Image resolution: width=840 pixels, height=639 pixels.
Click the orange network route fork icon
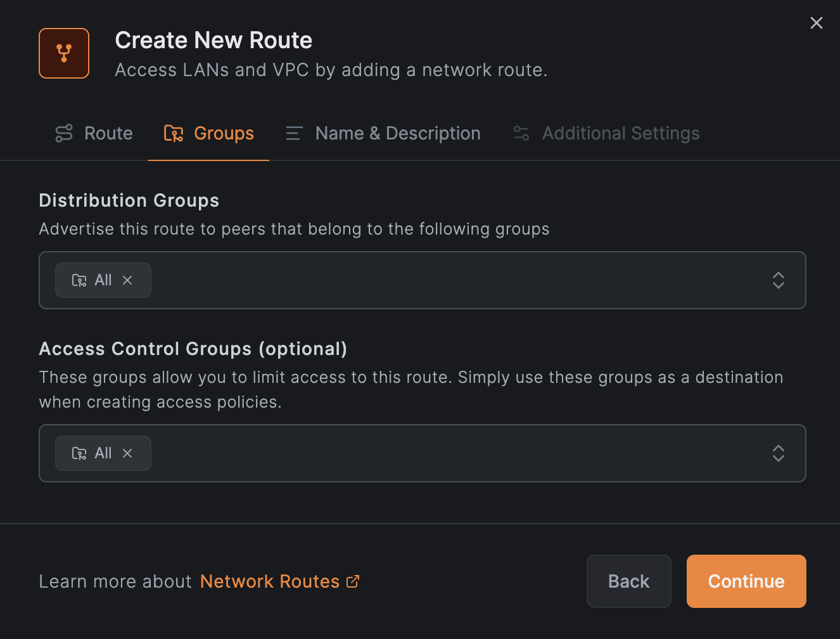click(64, 53)
